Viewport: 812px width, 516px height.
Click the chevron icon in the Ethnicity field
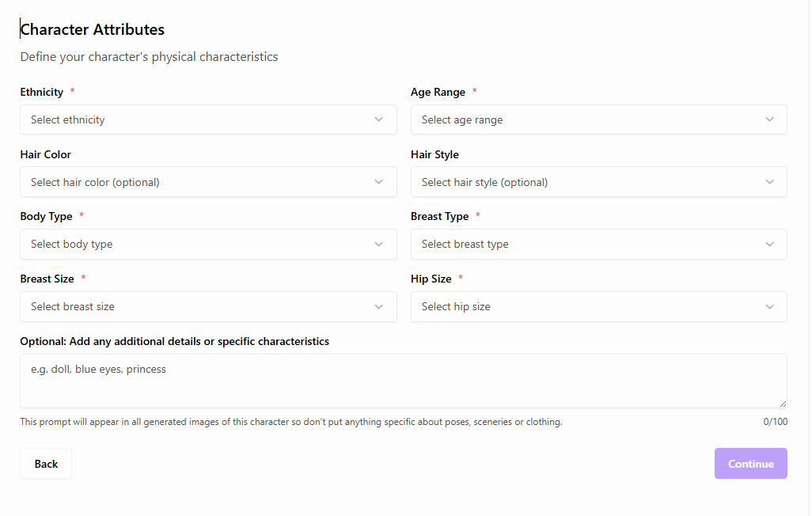click(379, 120)
